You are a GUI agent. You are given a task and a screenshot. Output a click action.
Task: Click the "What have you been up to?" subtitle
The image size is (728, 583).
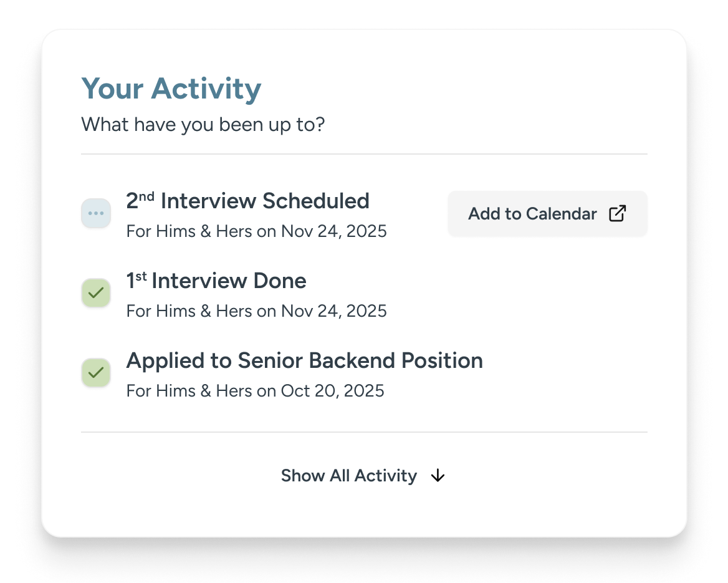(203, 125)
